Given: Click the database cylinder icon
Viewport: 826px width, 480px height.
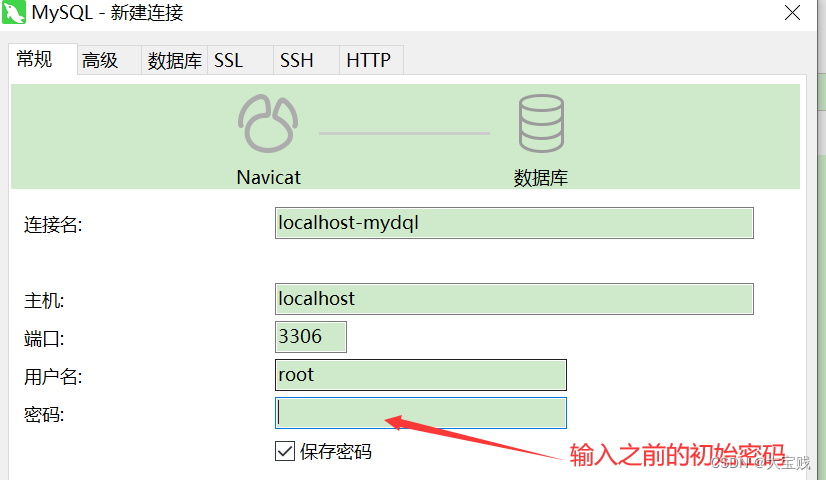Looking at the screenshot, I should 540,123.
